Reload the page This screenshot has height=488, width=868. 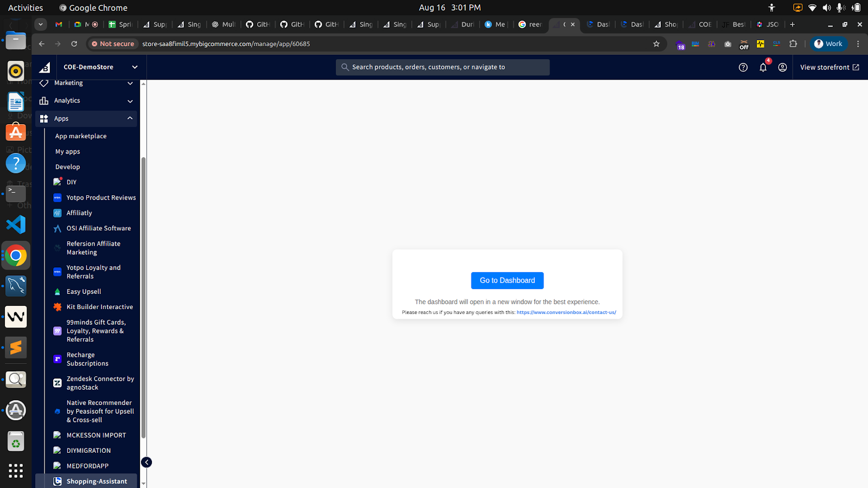click(74, 44)
